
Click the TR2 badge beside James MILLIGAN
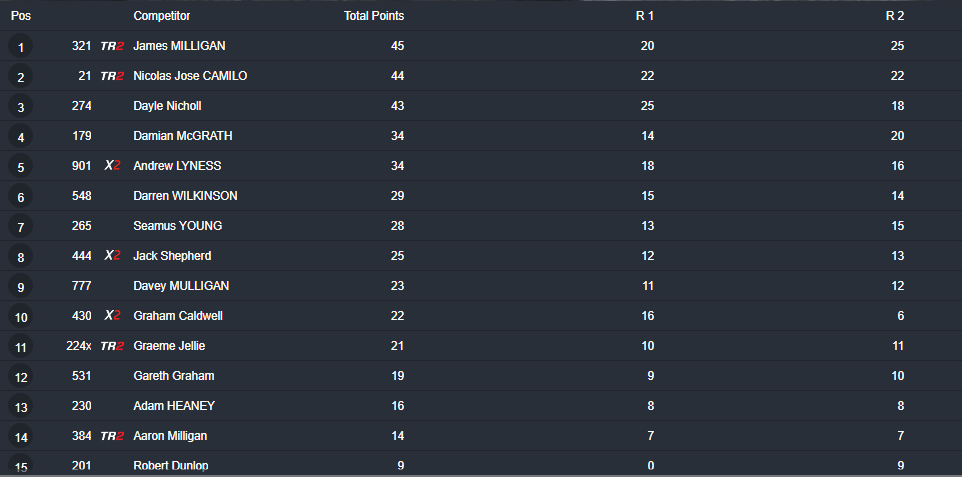(x=112, y=46)
